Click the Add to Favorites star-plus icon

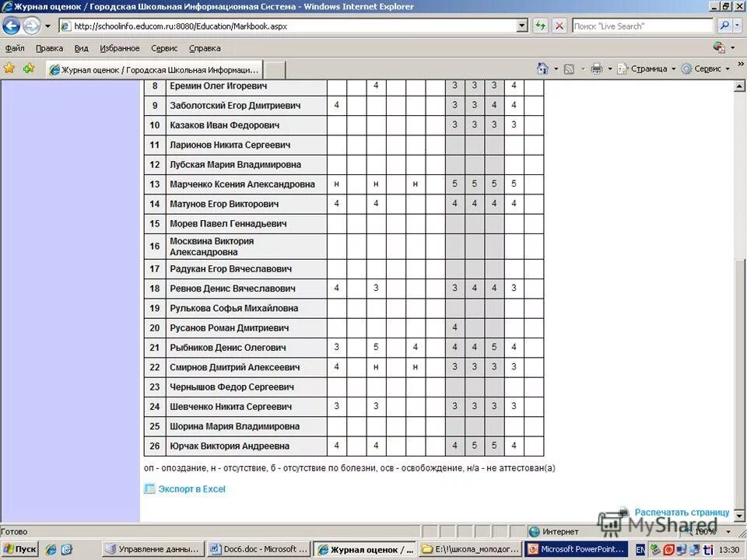click(29, 68)
